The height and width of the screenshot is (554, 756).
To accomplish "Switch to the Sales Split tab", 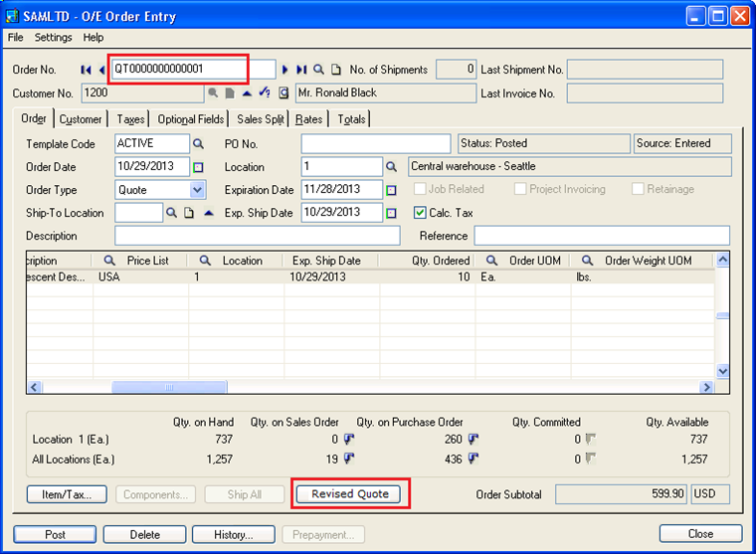I will point(261,119).
